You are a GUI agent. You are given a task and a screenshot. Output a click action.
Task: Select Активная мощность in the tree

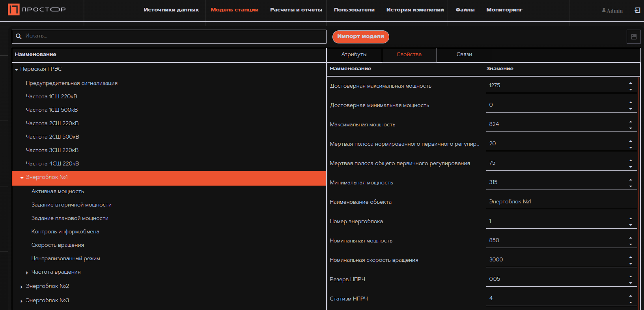[x=58, y=192]
